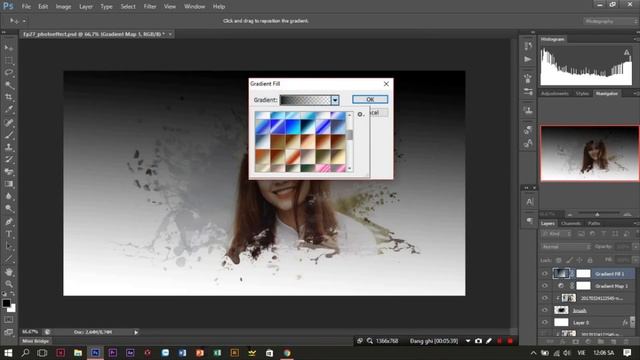Click the gear icon in gradient picker
The image size is (640, 360).
tap(360, 114)
